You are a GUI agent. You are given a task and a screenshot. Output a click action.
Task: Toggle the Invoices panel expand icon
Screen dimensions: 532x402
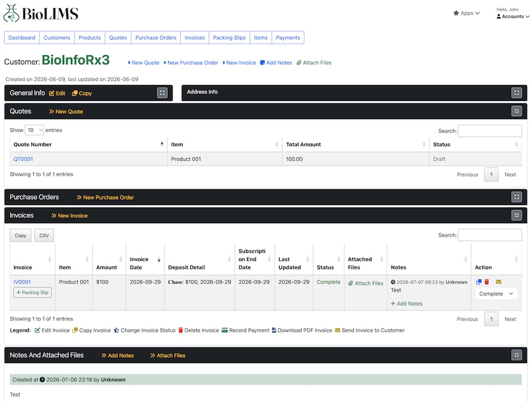[x=517, y=215]
